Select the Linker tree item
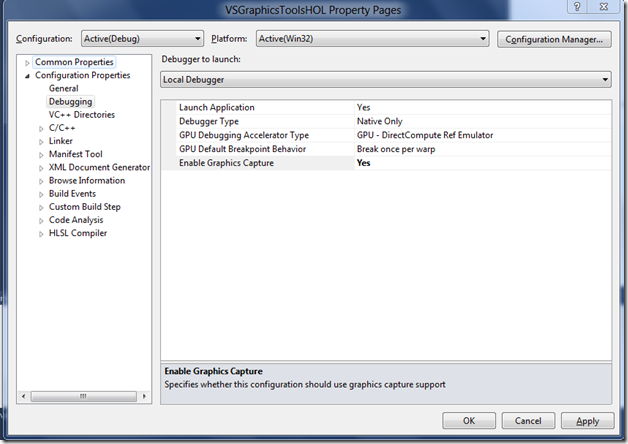The image size is (628, 444). pos(60,141)
